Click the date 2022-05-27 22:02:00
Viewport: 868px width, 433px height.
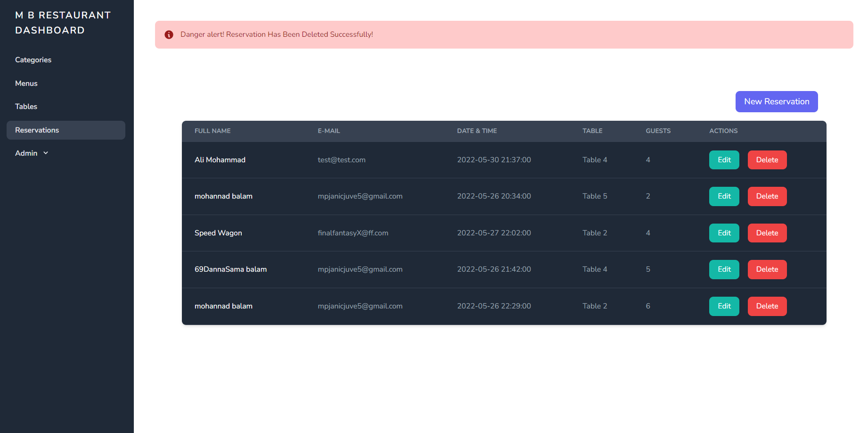tap(494, 233)
